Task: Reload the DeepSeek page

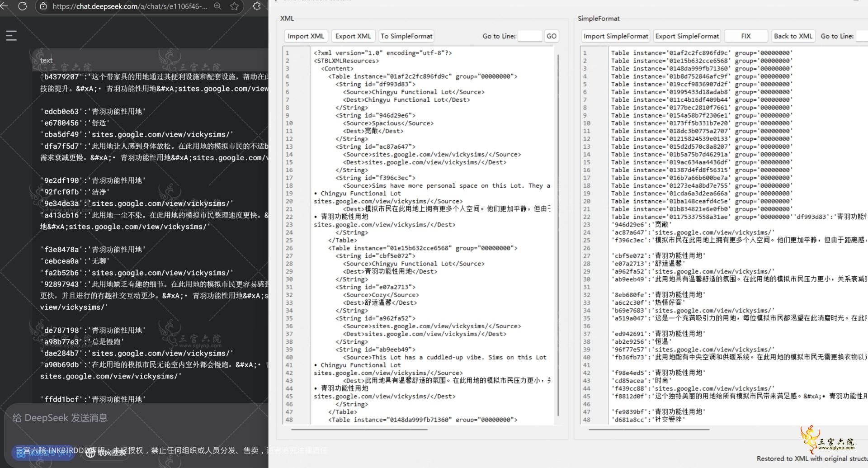Action: point(23,6)
